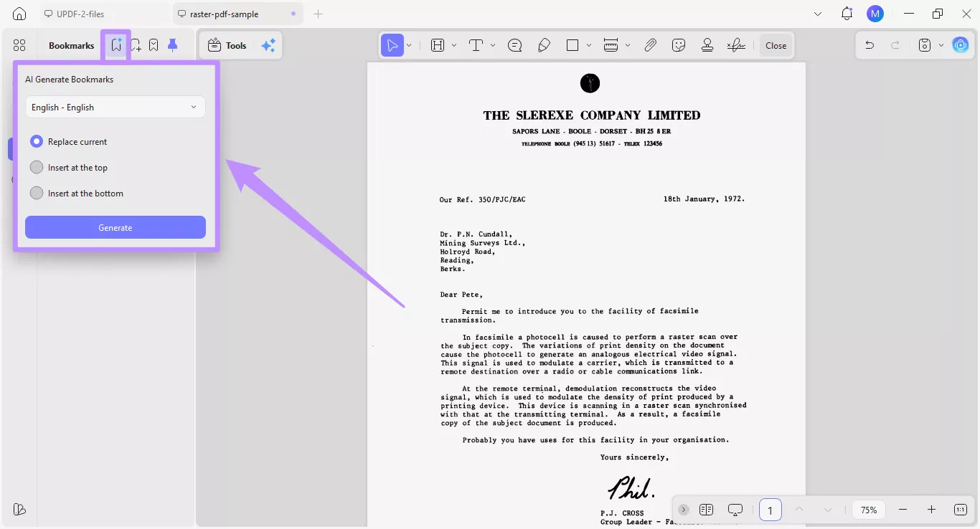Expand the Shape tool dropdown arrow

589,44
